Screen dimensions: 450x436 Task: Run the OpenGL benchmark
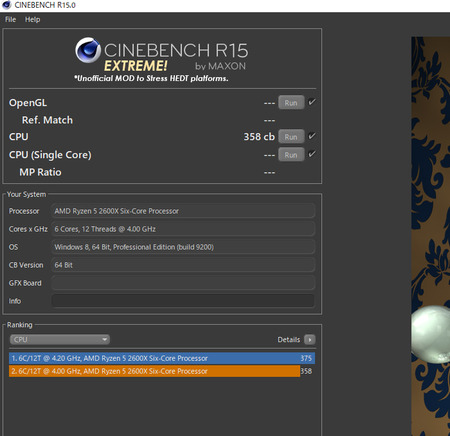(x=291, y=103)
